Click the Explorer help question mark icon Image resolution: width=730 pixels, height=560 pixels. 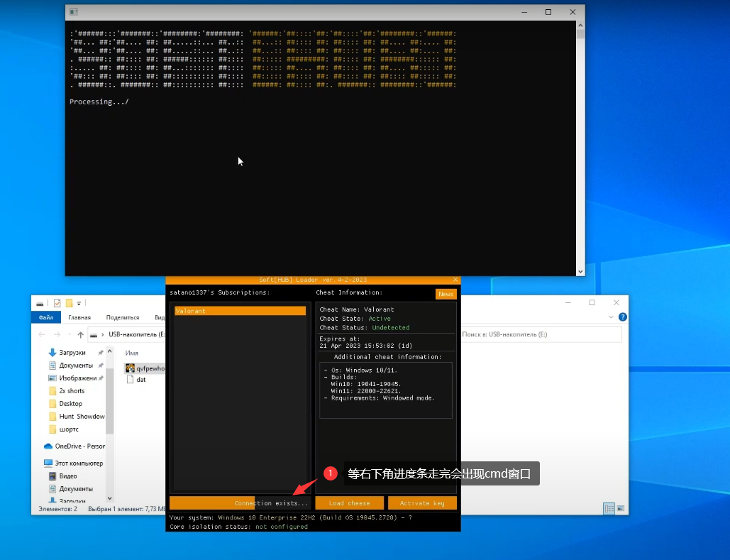(622, 317)
